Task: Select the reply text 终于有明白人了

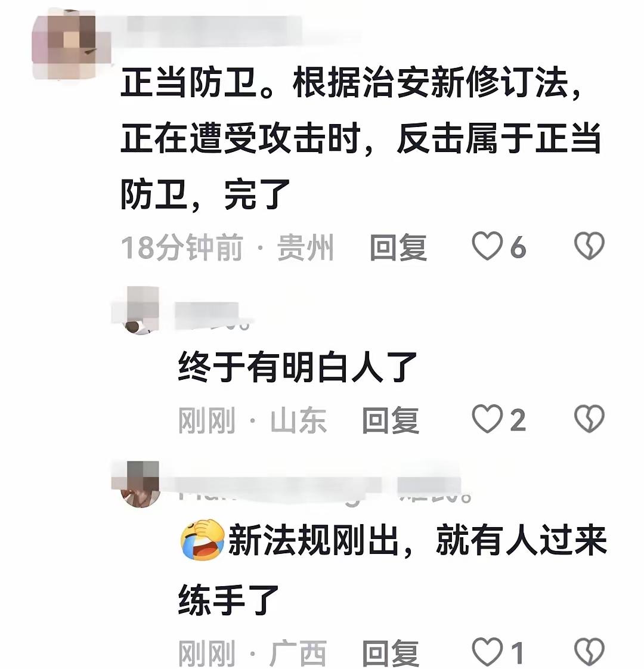Action: 297,367
